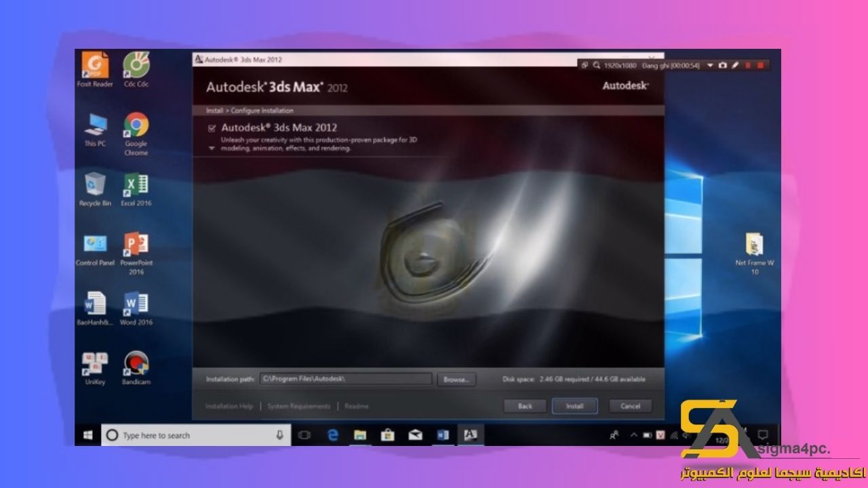Open Control Panel desktop icon
868x488 pixels.
click(95, 249)
